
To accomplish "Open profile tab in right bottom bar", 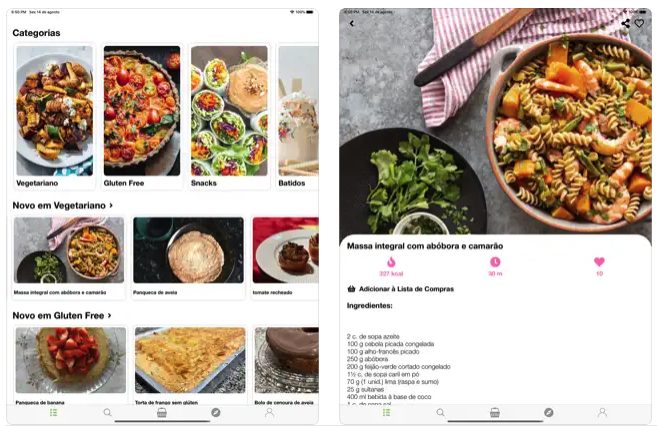I will pos(602,413).
